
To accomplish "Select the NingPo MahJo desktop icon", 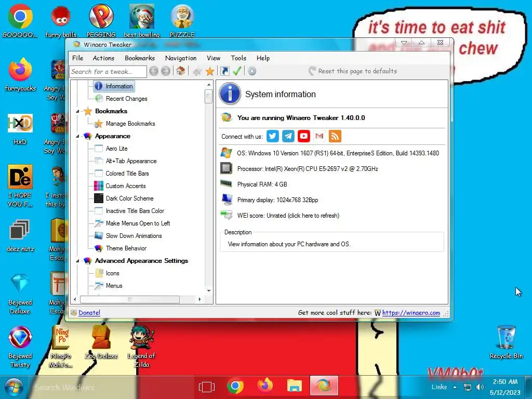I will click(61, 347).
